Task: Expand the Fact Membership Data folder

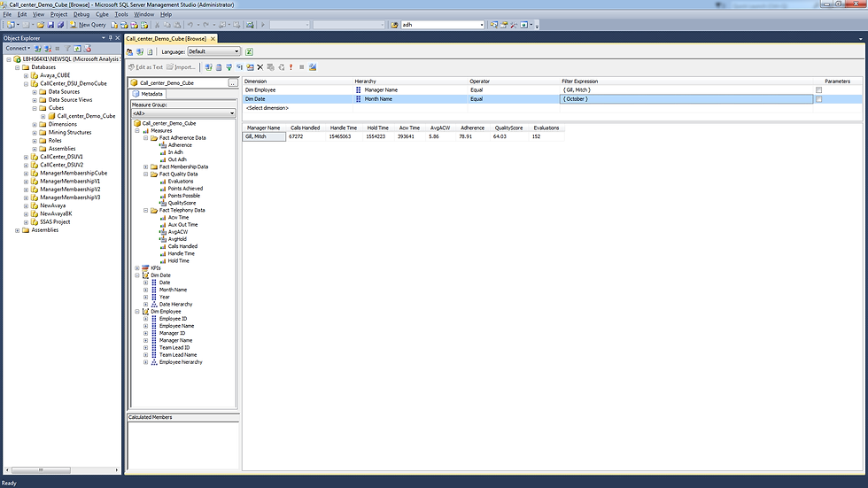Action: click(145, 167)
